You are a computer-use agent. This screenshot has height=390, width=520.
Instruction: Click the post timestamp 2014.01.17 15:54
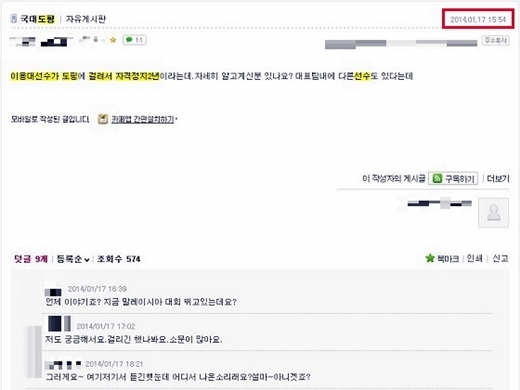pos(478,19)
